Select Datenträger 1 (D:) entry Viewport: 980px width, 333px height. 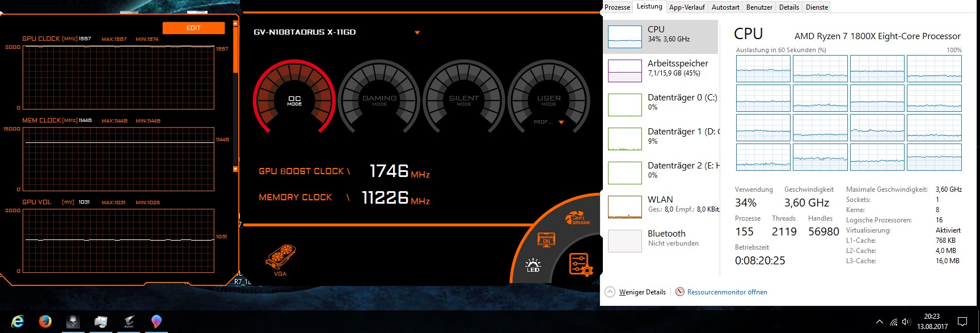click(661, 139)
